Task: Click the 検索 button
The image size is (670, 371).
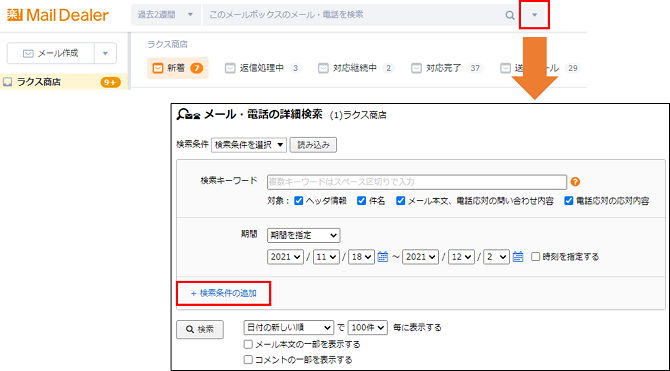Action: tap(200, 330)
